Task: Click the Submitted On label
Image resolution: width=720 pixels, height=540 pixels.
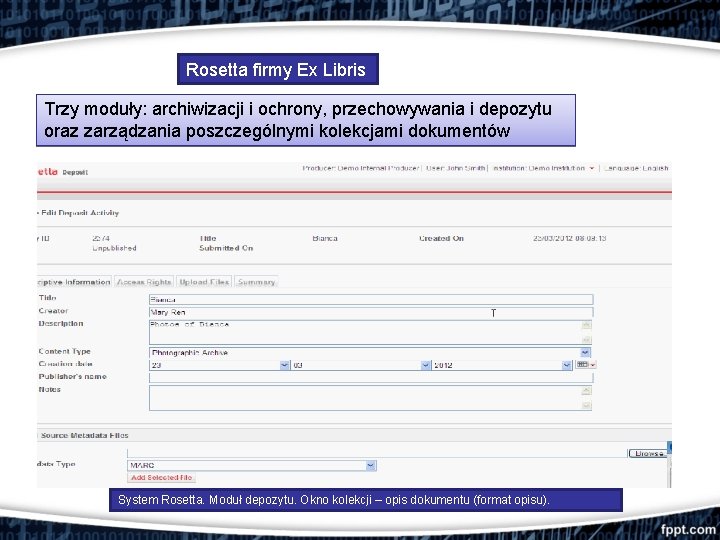Action: 226,248
